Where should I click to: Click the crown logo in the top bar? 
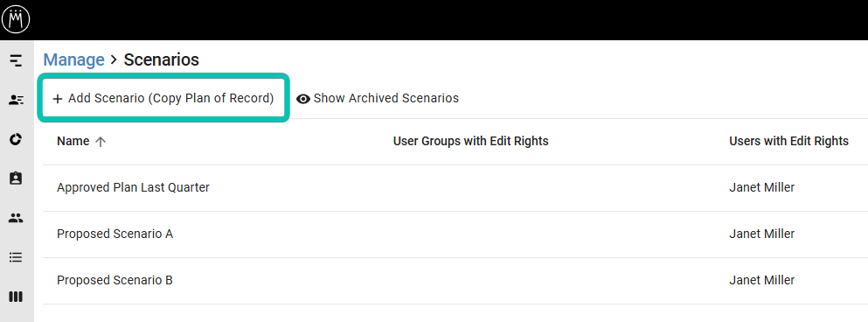click(16, 19)
